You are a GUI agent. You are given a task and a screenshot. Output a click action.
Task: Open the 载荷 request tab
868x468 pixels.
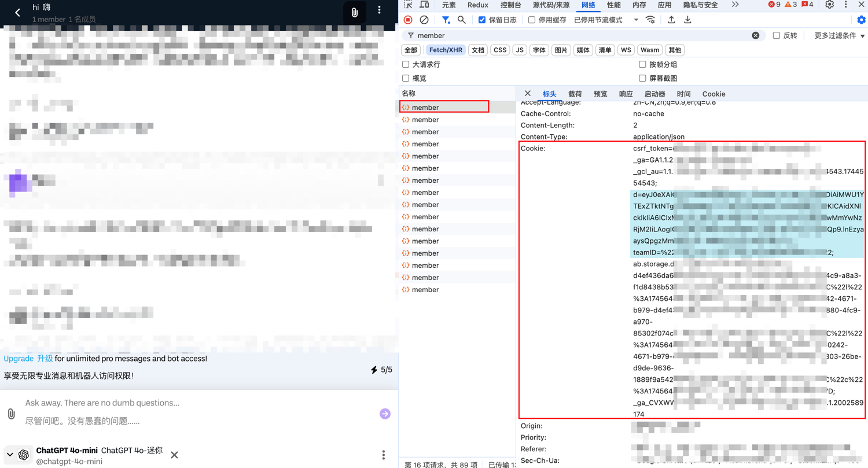(x=575, y=94)
